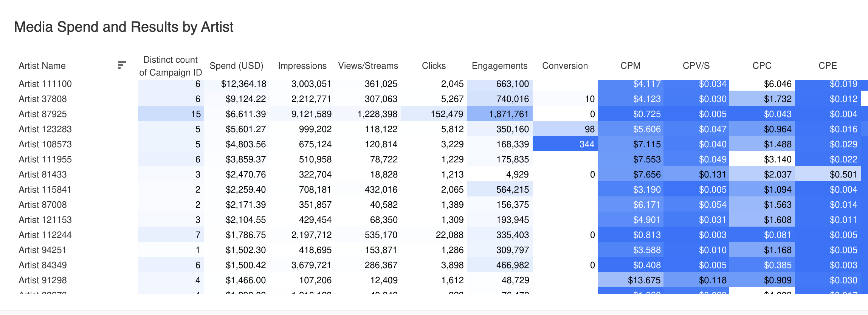The image size is (868, 315).
Task: Click the $13.675 CPM cell
Action: click(x=631, y=280)
